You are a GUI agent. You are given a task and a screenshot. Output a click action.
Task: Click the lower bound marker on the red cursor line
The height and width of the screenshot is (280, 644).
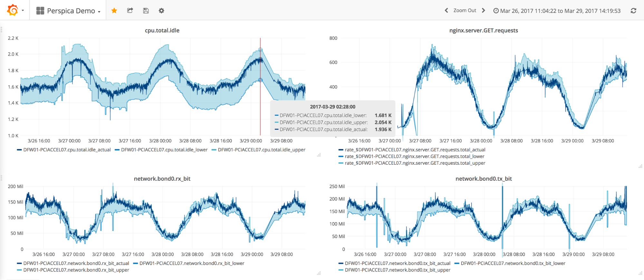[260, 80]
